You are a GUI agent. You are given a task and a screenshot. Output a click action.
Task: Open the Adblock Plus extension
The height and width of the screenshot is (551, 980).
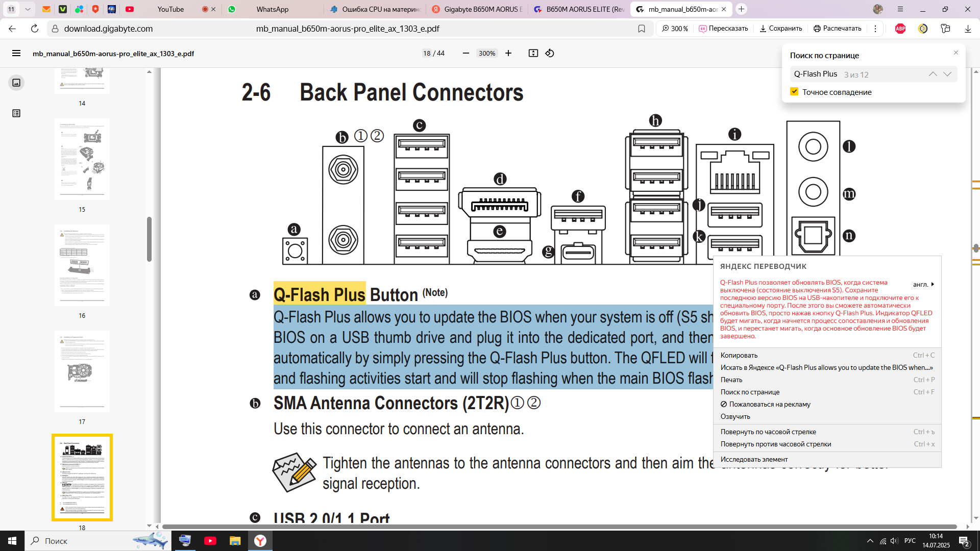[x=900, y=29]
